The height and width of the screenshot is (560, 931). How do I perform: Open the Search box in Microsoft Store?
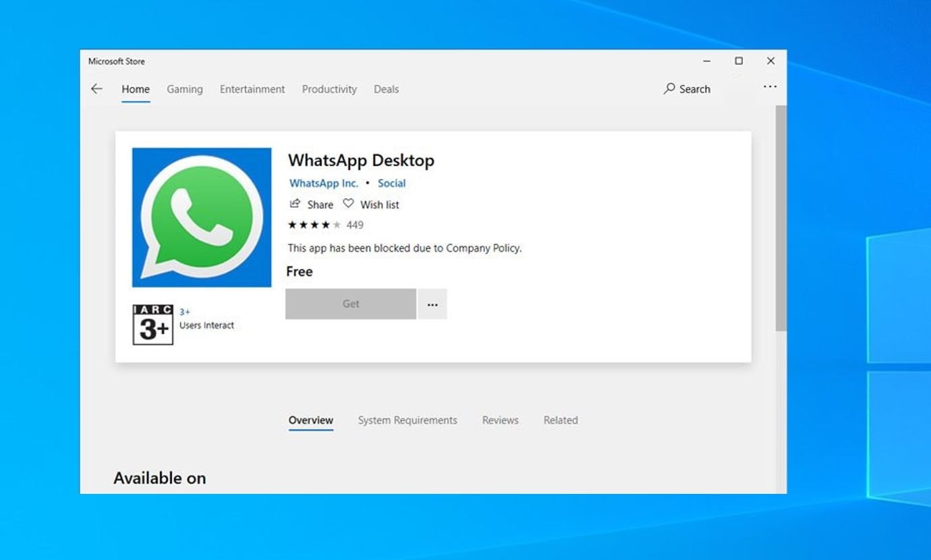click(x=687, y=88)
